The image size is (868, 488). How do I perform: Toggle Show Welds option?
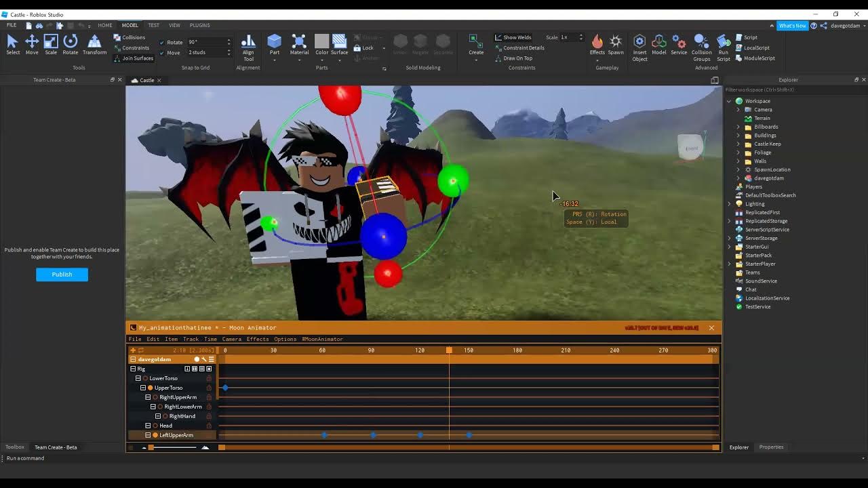pos(513,37)
